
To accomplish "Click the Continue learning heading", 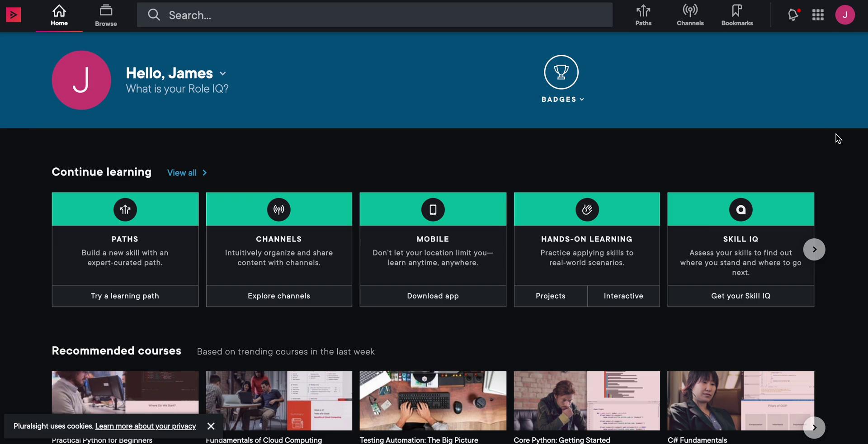I will (102, 172).
